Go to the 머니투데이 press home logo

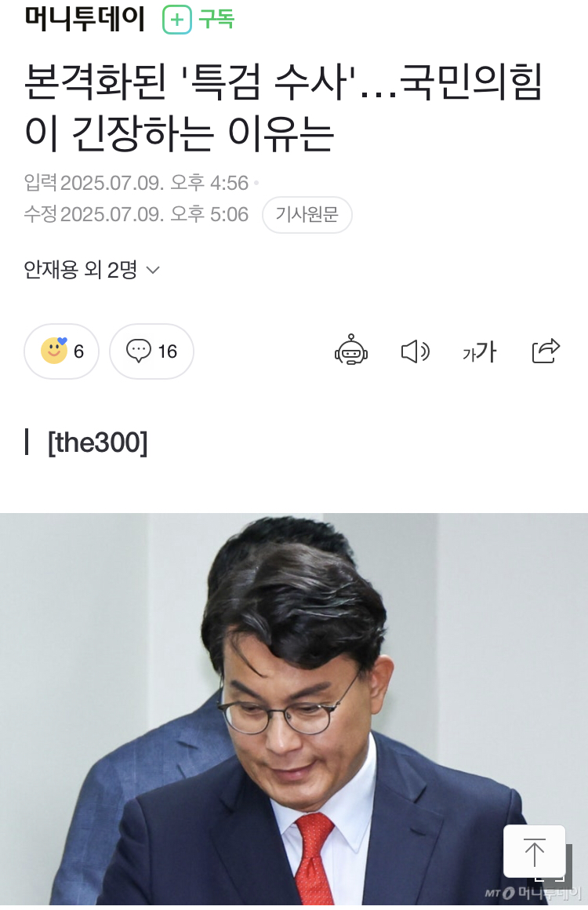coord(85,19)
